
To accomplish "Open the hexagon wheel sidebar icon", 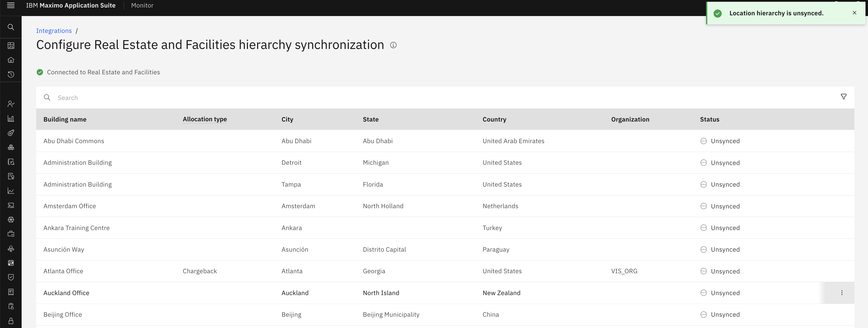I will 11,220.
